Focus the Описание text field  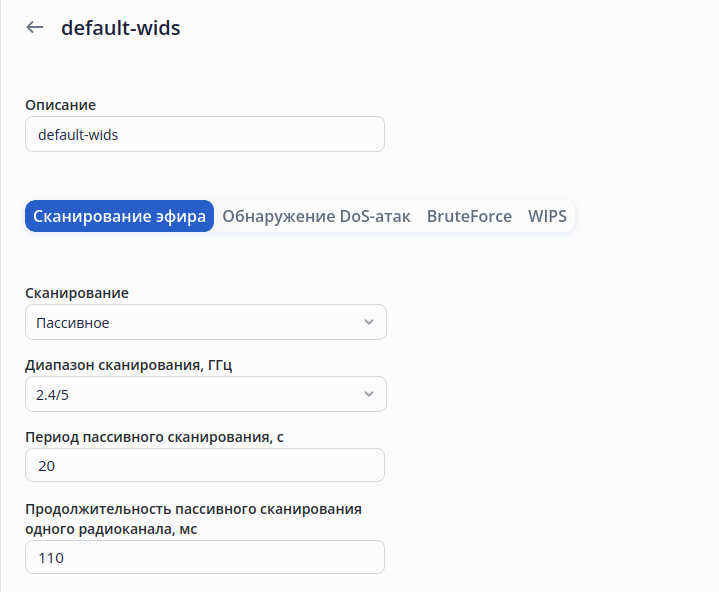tap(204, 134)
